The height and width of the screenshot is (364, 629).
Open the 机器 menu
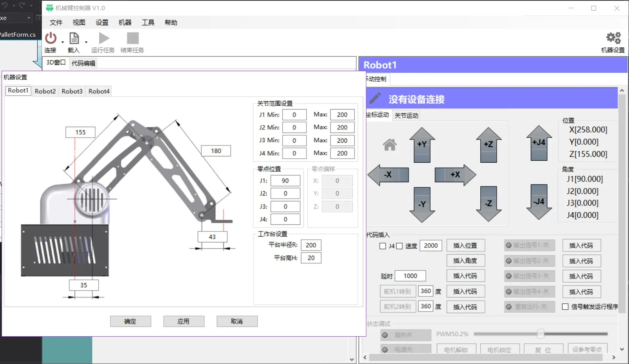(x=125, y=23)
